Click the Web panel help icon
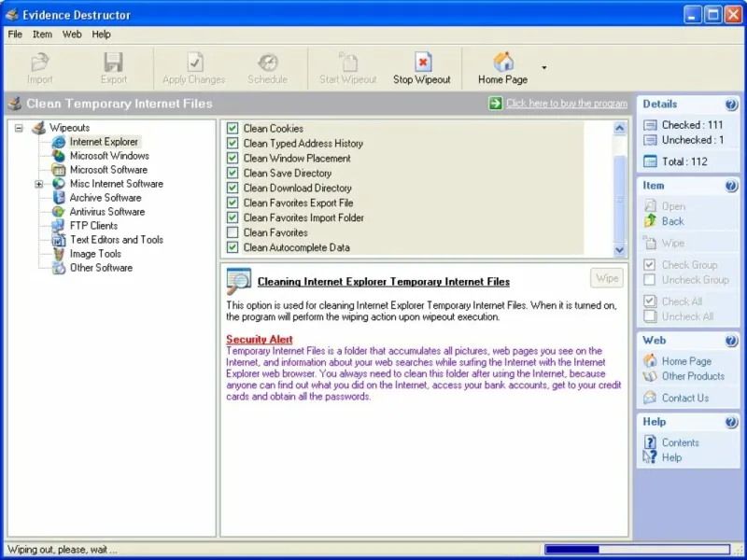This screenshot has width=747, height=560. [731, 341]
